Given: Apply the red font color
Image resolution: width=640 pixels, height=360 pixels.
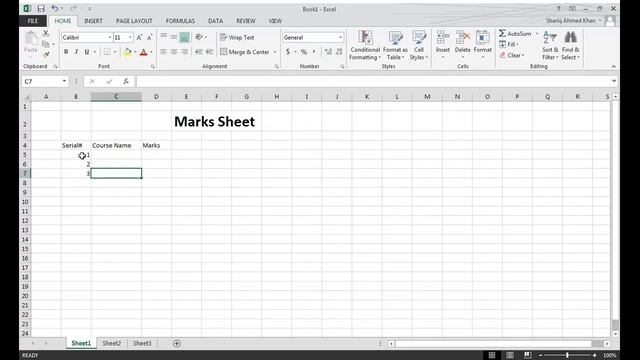Looking at the screenshot, I should [x=144, y=52].
